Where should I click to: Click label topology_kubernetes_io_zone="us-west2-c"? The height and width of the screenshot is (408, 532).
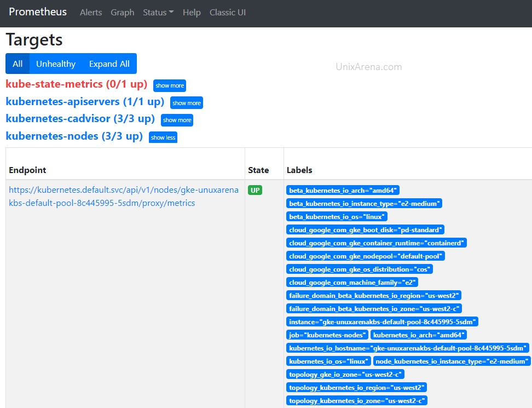coord(357,401)
